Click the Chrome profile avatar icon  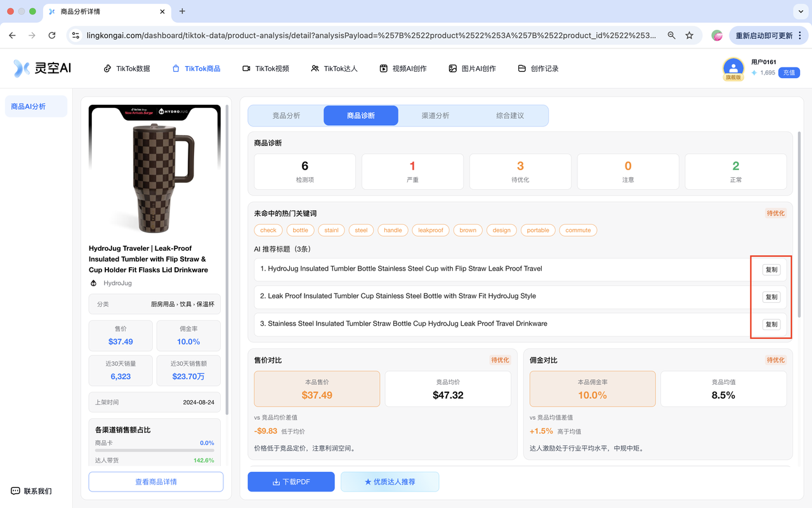(x=717, y=36)
